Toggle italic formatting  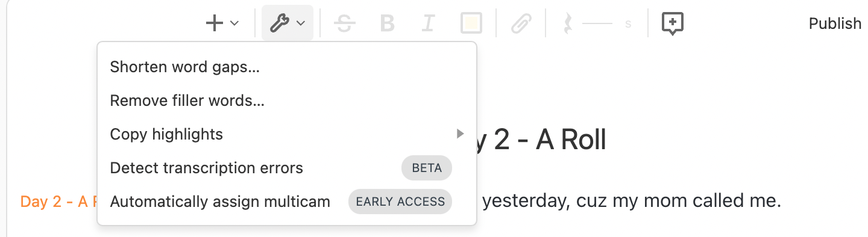pos(428,23)
